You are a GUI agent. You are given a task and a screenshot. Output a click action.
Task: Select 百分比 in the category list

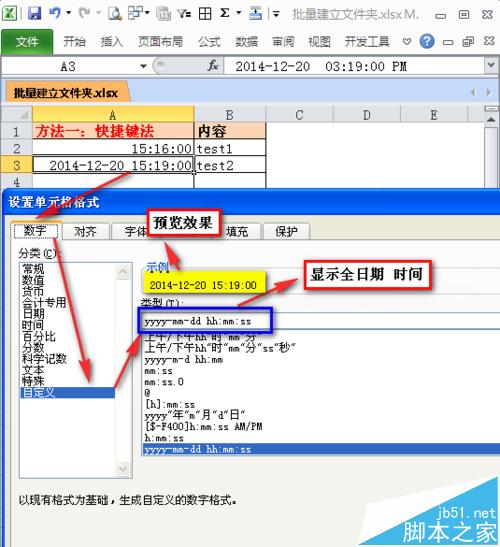click(x=39, y=336)
